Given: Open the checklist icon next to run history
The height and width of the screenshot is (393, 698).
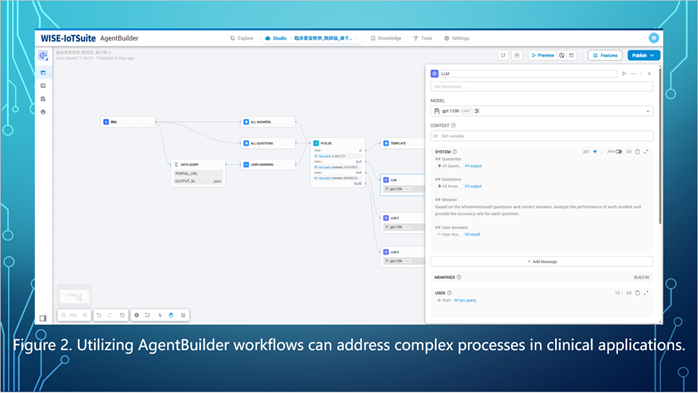Looking at the screenshot, I should click(572, 55).
